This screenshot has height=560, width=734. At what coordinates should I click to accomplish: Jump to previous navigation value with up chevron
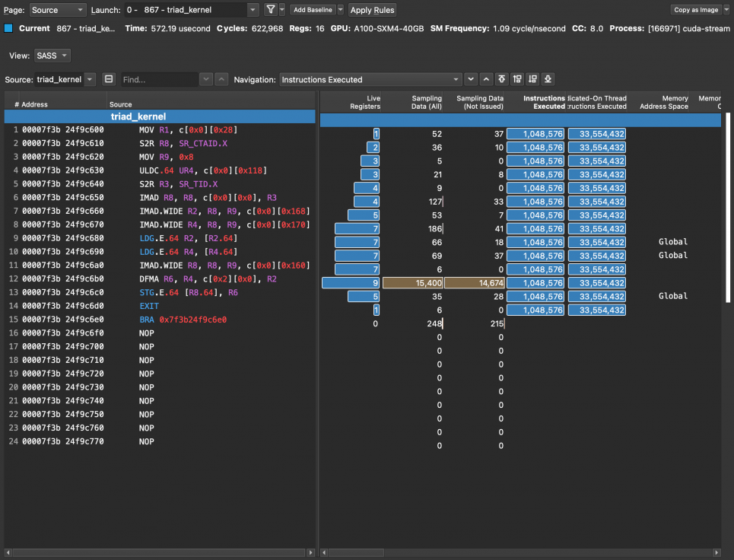click(486, 79)
